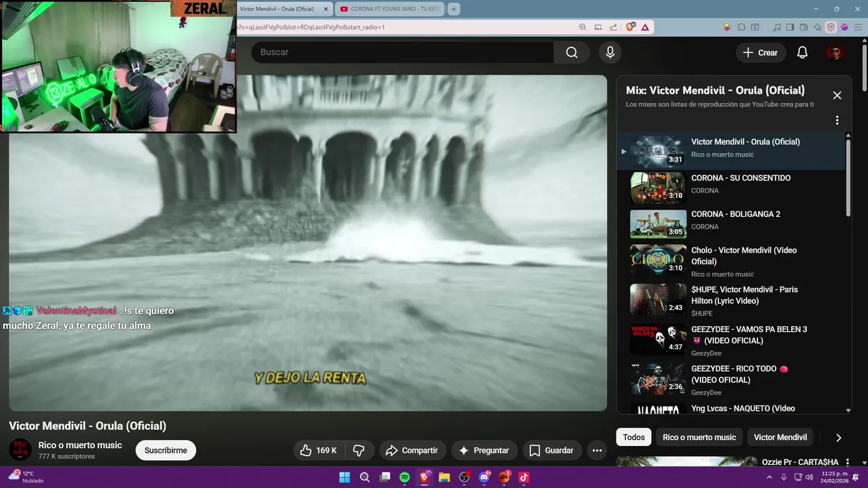Open more video actions ellipsis
Viewport: 868px width, 488px height.
coord(597,450)
